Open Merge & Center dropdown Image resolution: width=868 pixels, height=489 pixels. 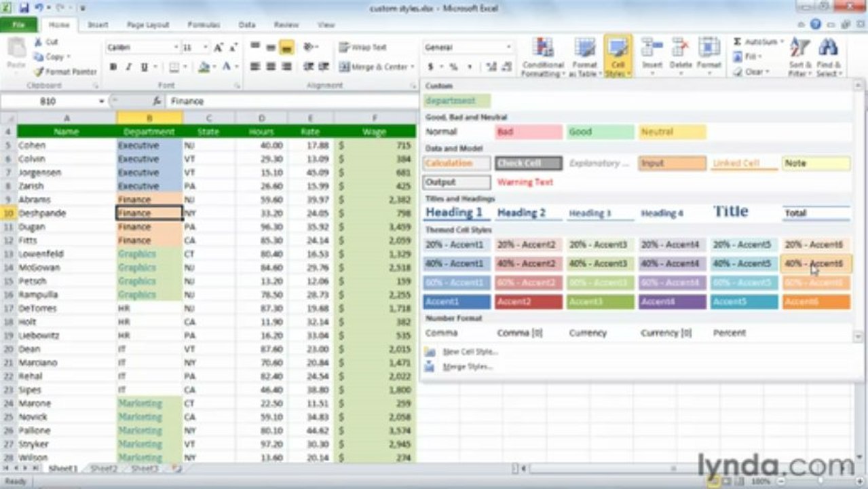pos(413,67)
